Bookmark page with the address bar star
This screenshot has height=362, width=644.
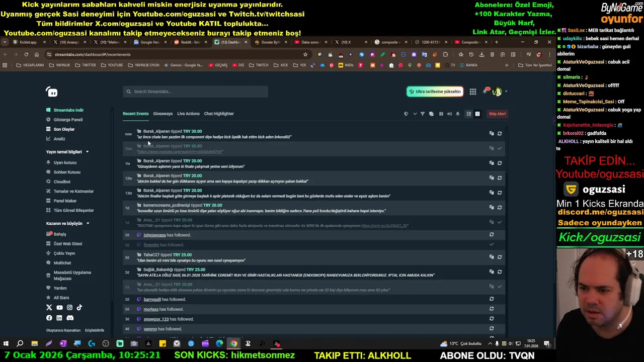tap(305, 54)
